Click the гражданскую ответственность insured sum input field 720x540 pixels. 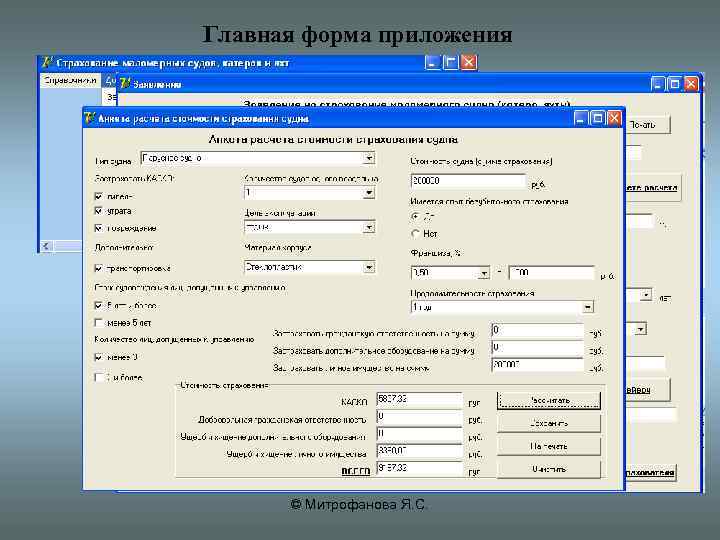[537, 331]
